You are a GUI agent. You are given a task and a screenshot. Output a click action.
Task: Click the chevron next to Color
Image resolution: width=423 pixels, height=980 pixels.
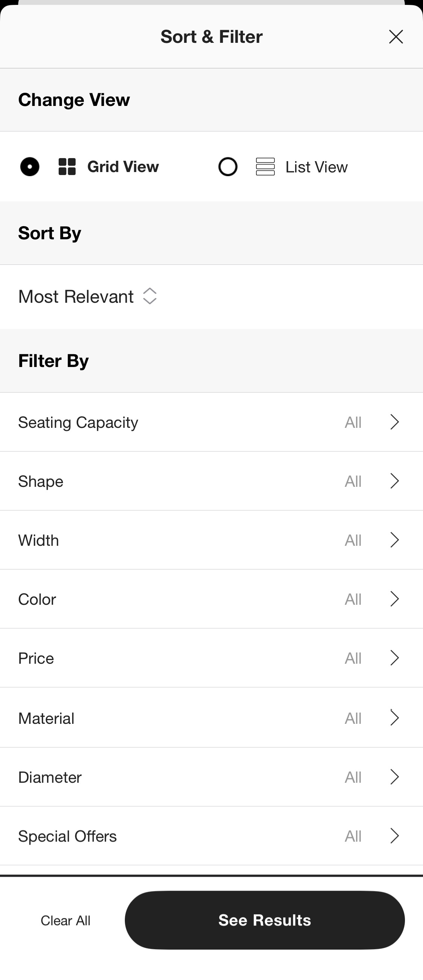[x=394, y=599]
